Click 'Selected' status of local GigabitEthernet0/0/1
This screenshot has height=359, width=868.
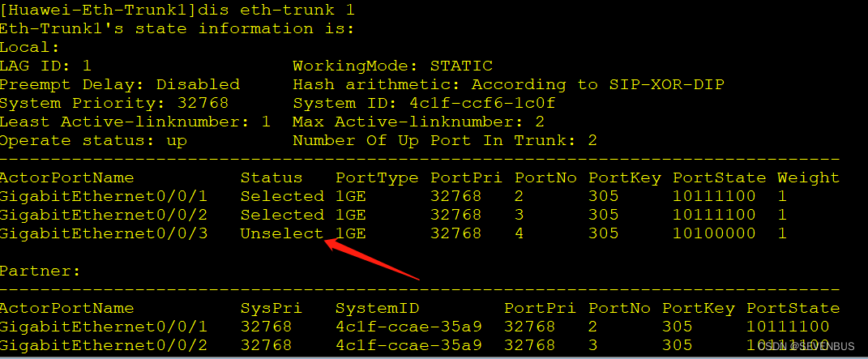point(282,196)
